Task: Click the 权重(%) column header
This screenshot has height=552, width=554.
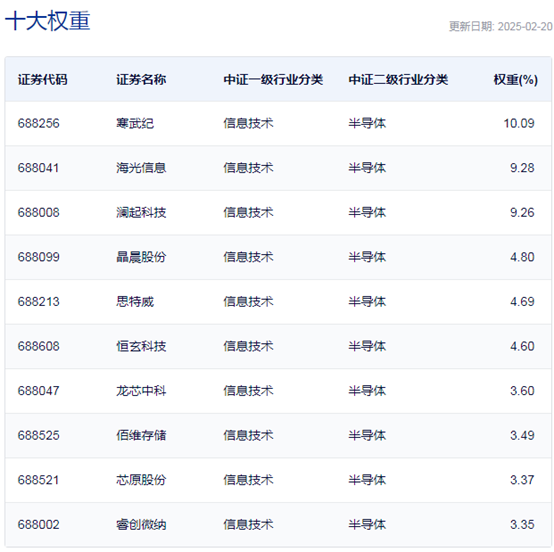Action: [515, 80]
